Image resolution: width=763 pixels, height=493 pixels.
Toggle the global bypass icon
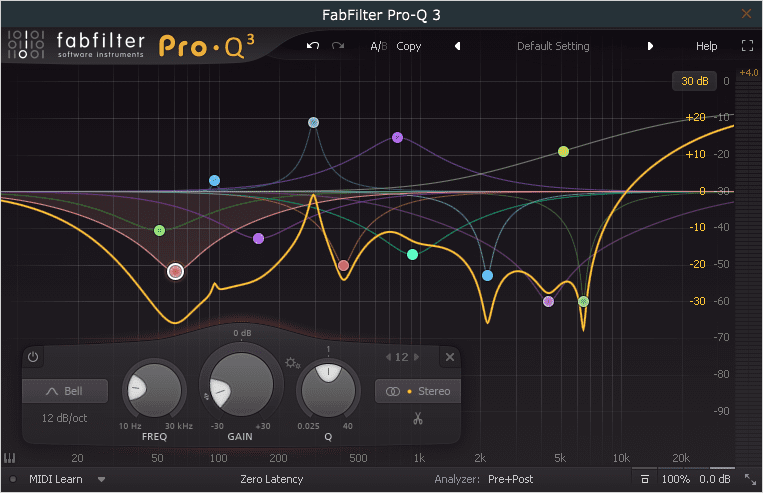[13, 480]
